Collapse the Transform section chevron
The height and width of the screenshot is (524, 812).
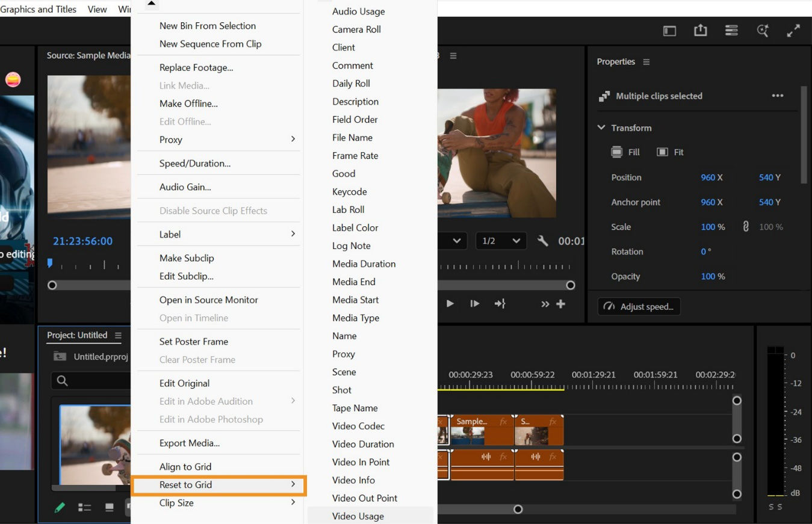click(601, 128)
